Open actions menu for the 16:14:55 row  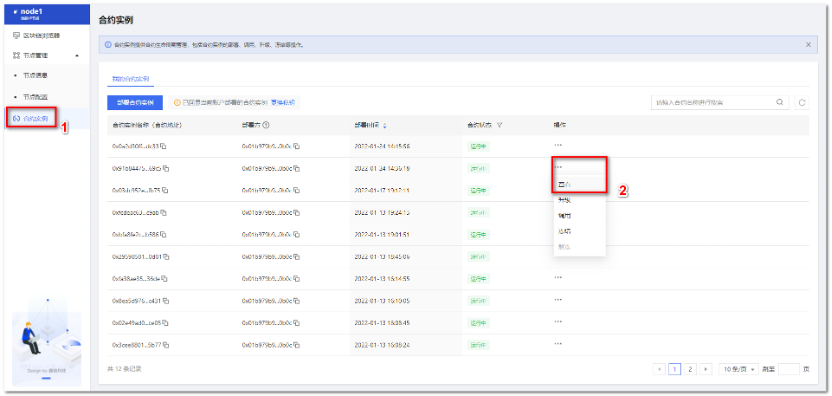coord(558,277)
